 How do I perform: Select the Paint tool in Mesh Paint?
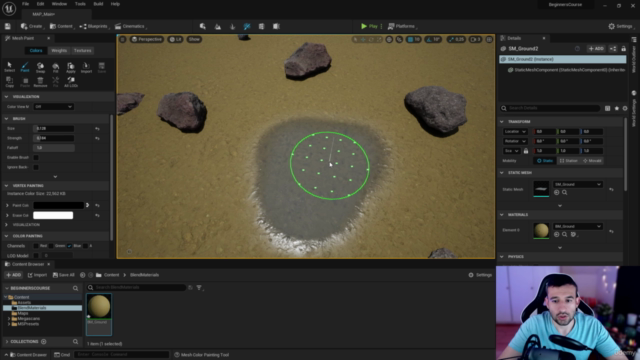point(25,67)
